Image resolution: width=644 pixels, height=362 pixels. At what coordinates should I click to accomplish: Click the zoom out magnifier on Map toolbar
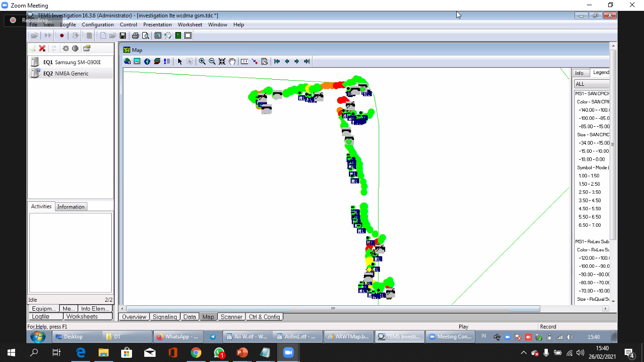point(212,61)
